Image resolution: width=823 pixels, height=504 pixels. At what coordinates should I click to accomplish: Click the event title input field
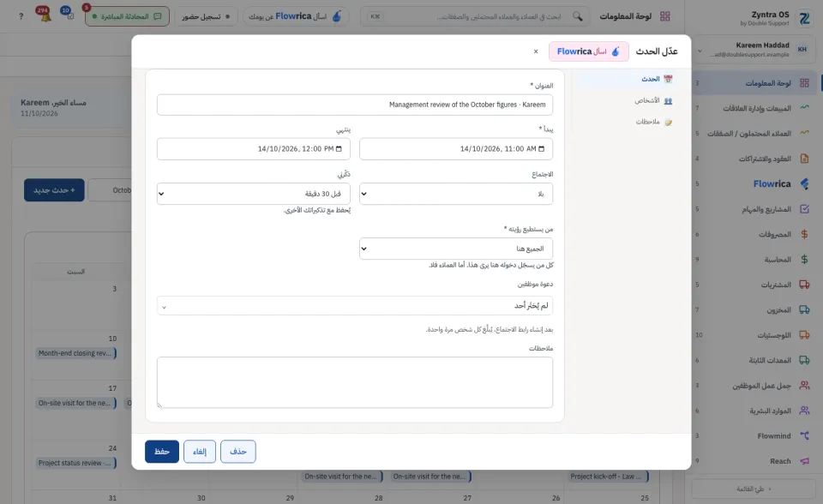[355, 105]
